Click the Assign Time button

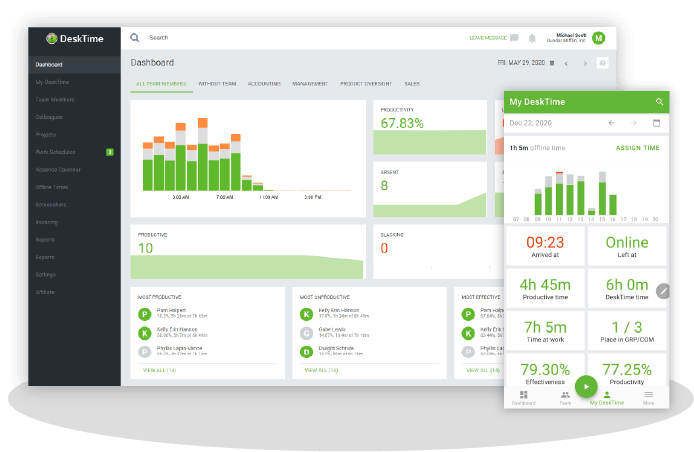point(637,148)
